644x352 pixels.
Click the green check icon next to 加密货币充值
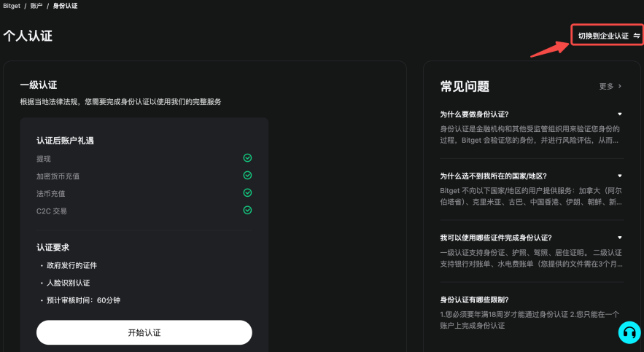[x=247, y=175]
